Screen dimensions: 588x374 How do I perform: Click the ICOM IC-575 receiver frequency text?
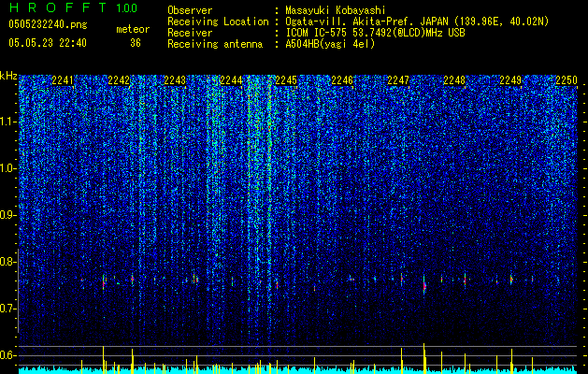click(376, 33)
